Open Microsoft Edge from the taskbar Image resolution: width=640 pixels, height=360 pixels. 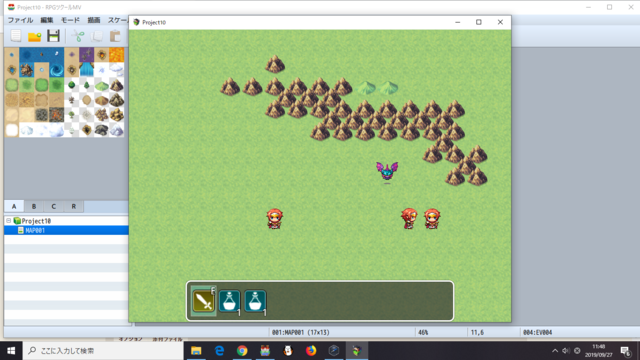tap(219, 351)
